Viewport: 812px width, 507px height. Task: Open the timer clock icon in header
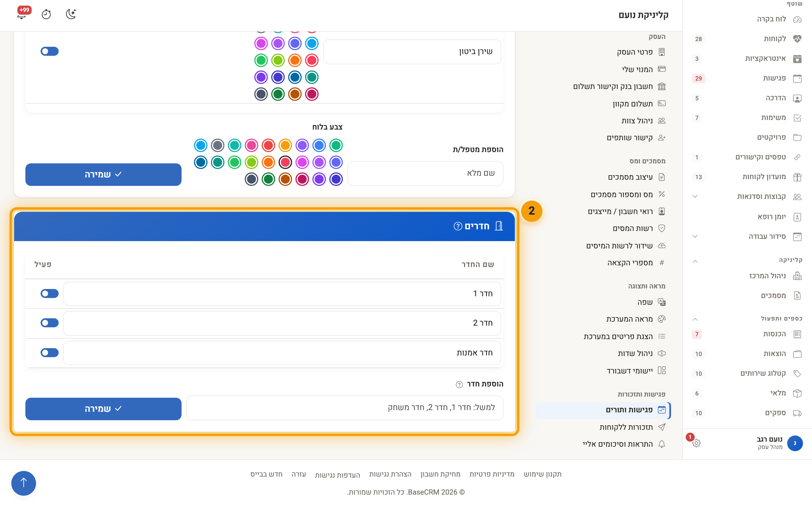[x=46, y=14]
